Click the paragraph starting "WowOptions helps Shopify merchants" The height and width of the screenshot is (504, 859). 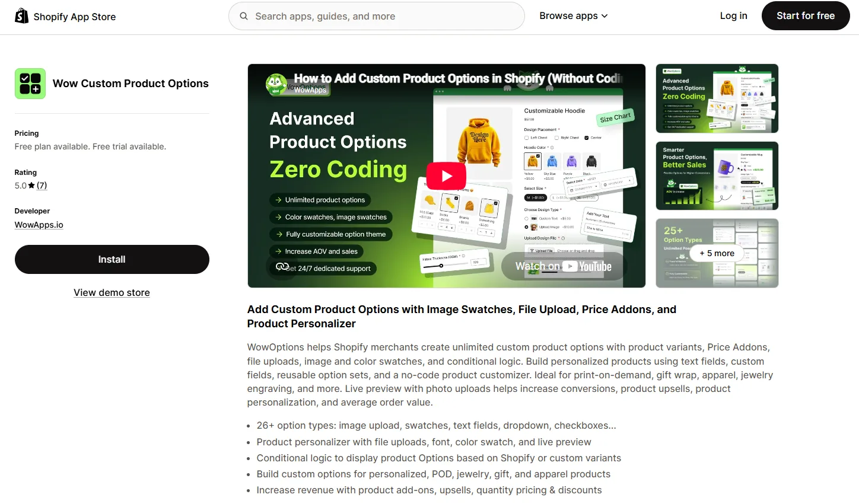(510, 375)
